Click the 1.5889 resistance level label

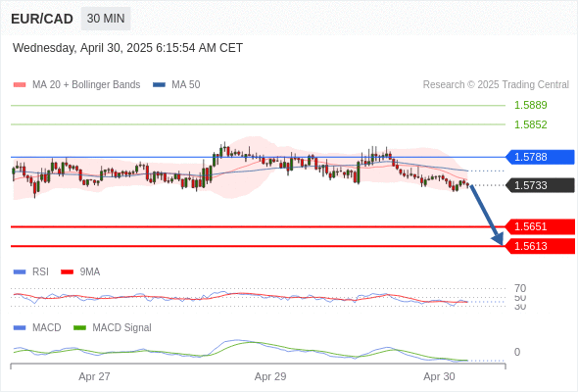(530, 105)
